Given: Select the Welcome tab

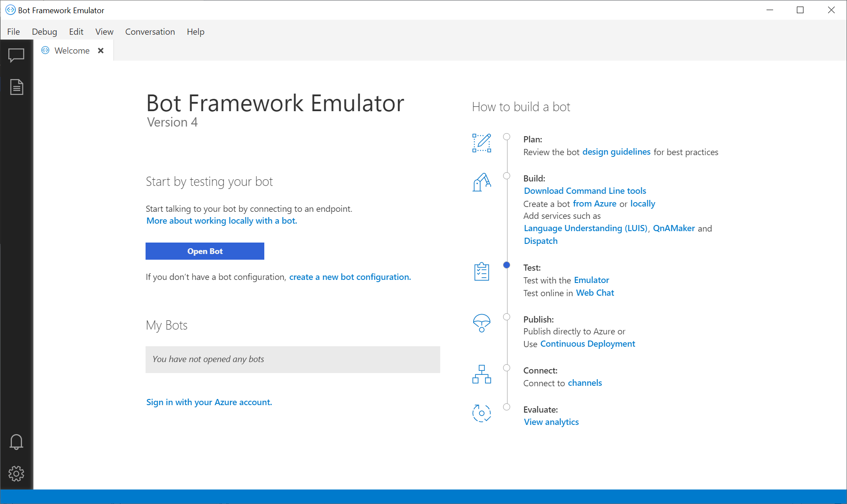Looking at the screenshot, I should click(71, 51).
